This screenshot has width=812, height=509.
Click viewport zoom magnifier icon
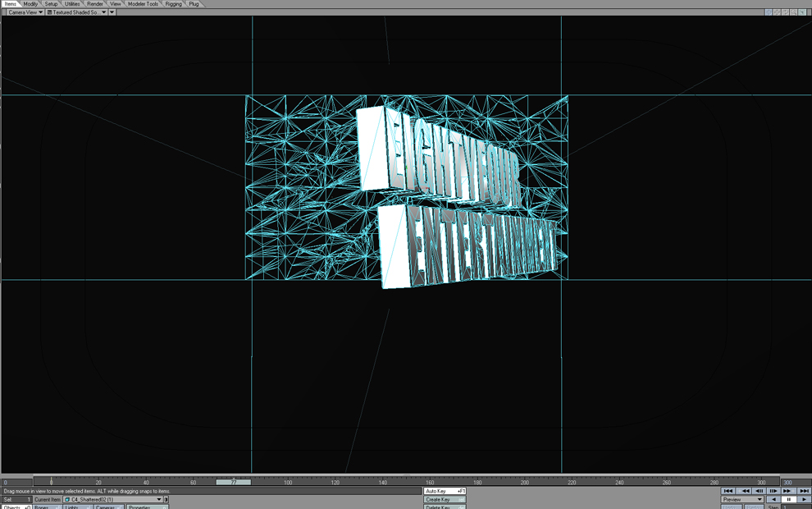[x=793, y=12]
